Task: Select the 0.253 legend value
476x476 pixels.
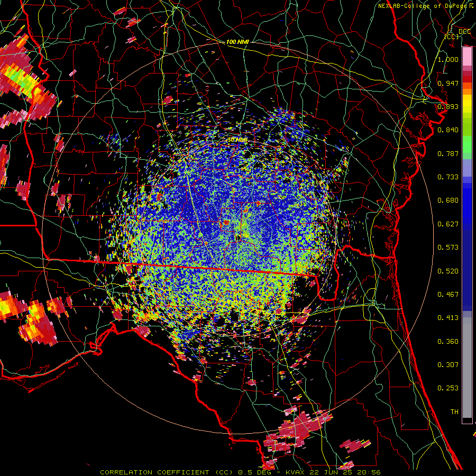Action: click(x=448, y=388)
